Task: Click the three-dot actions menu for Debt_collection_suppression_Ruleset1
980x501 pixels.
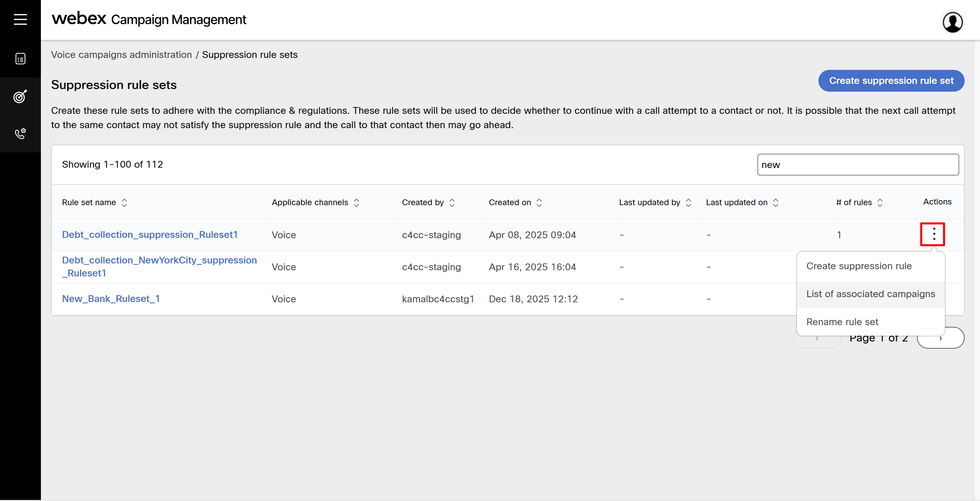Action: (x=934, y=234)
